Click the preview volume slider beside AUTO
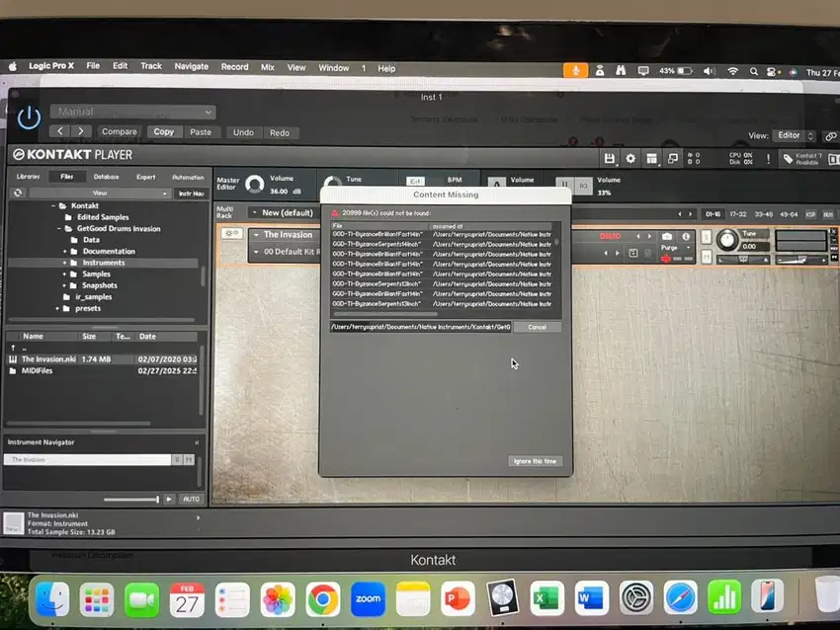Image resolution: width=840 pixels, height=630 pixels. [131, 500]
